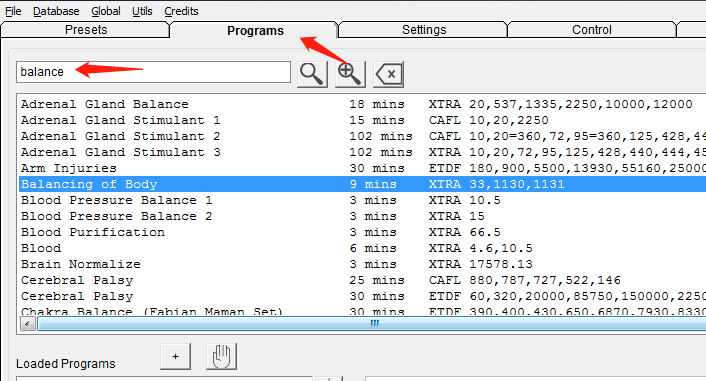Open the Credits menu
706x381 pixels.
pyautogui.click(x=181, y=11)
